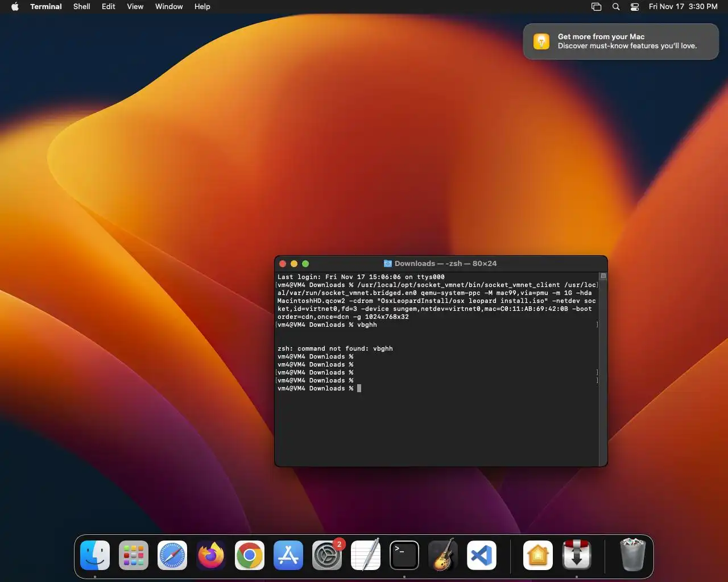The image size is (728, 582).
Task: Launch TextEdit from the Dock
Action: coord(366,555)
